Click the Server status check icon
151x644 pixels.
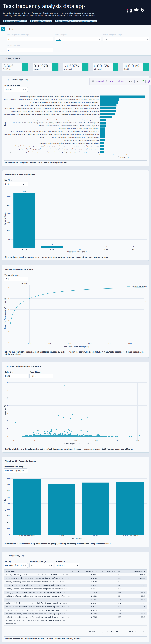pos(143,81)
